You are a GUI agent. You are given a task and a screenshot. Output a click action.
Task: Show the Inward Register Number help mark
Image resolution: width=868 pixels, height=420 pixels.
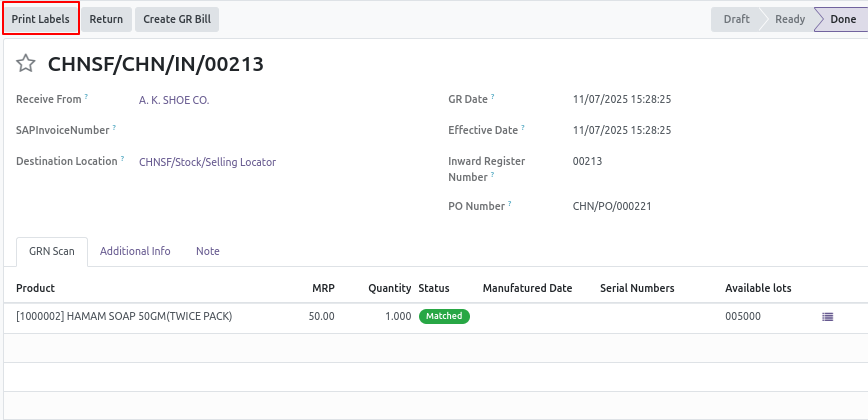pyautogui.click(x=492, y=174)
